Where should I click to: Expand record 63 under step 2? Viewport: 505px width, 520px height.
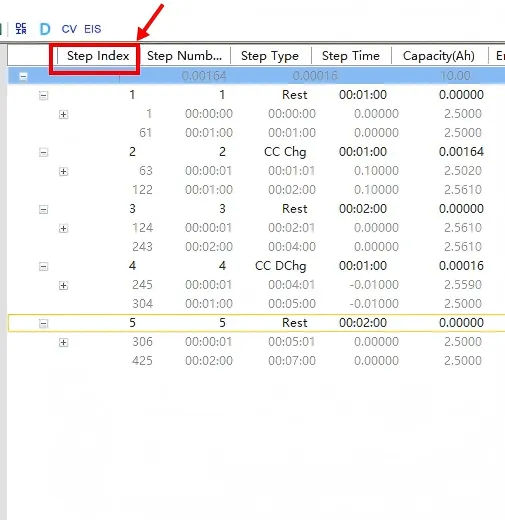[63, 172]
